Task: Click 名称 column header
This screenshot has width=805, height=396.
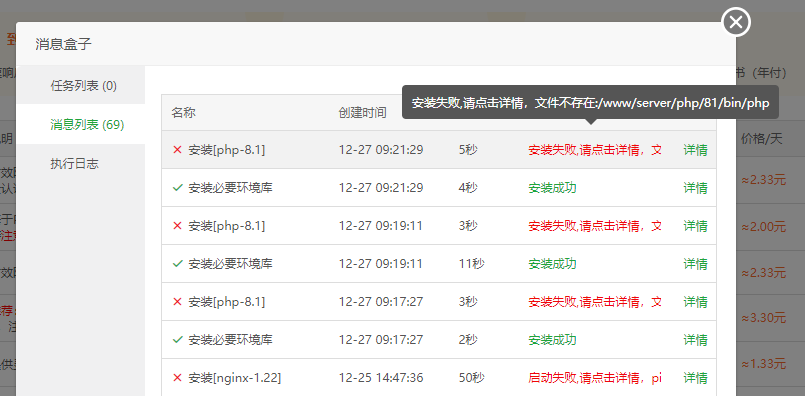Action: (183, 113)
